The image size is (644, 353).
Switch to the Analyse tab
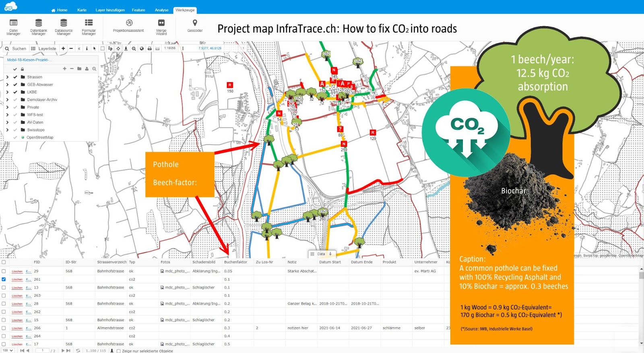click(161, 10)
